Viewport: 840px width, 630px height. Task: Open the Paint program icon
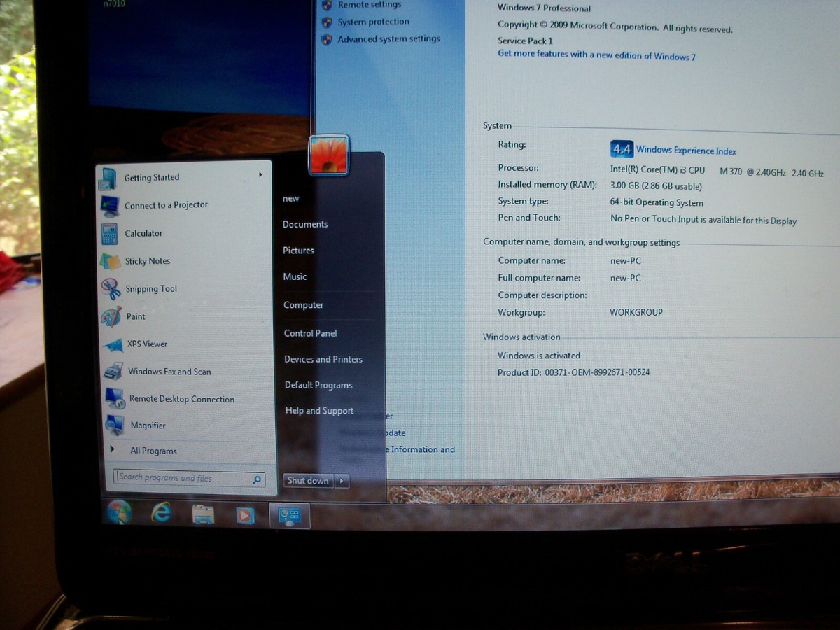111,316
